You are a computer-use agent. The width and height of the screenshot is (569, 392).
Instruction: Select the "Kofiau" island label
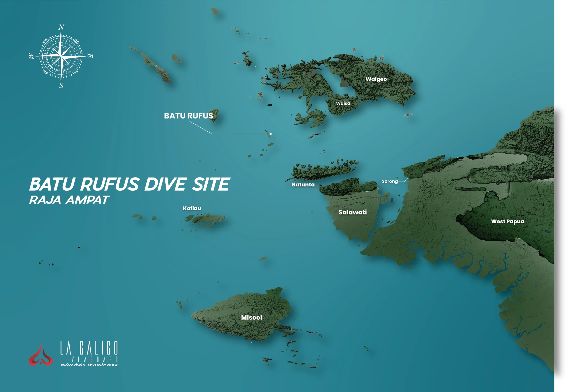coord(192,208)
